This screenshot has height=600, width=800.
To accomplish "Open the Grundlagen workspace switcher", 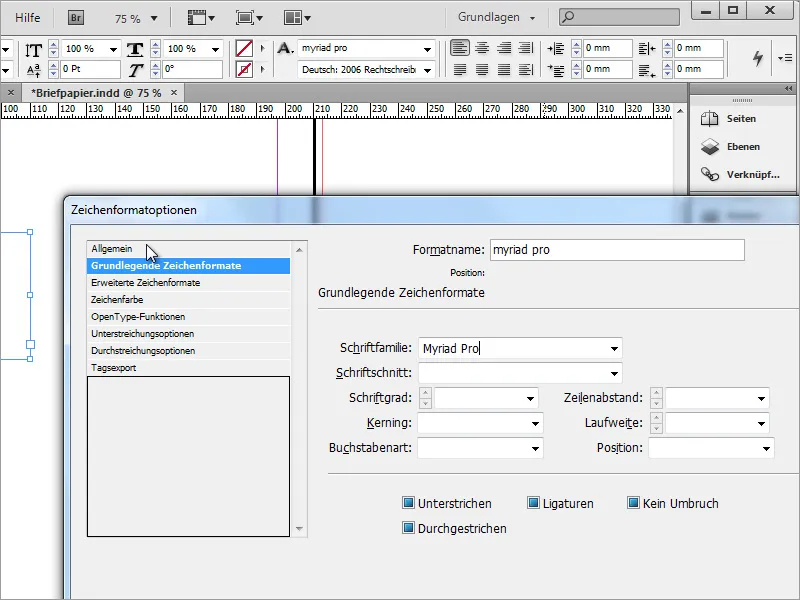I will (496, 17).
